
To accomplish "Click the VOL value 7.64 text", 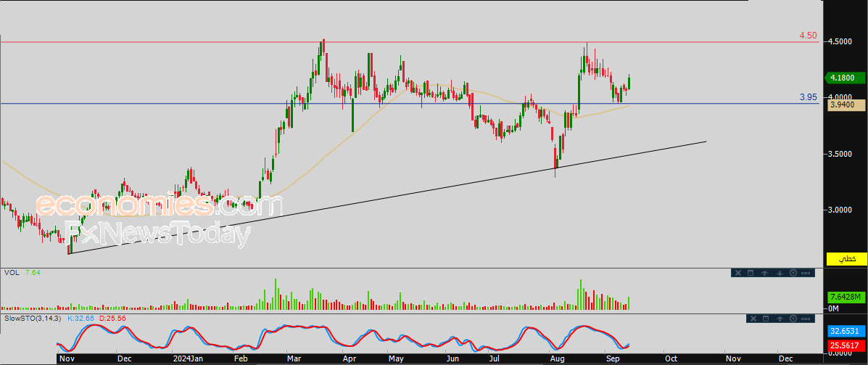I will click(32, 273).
